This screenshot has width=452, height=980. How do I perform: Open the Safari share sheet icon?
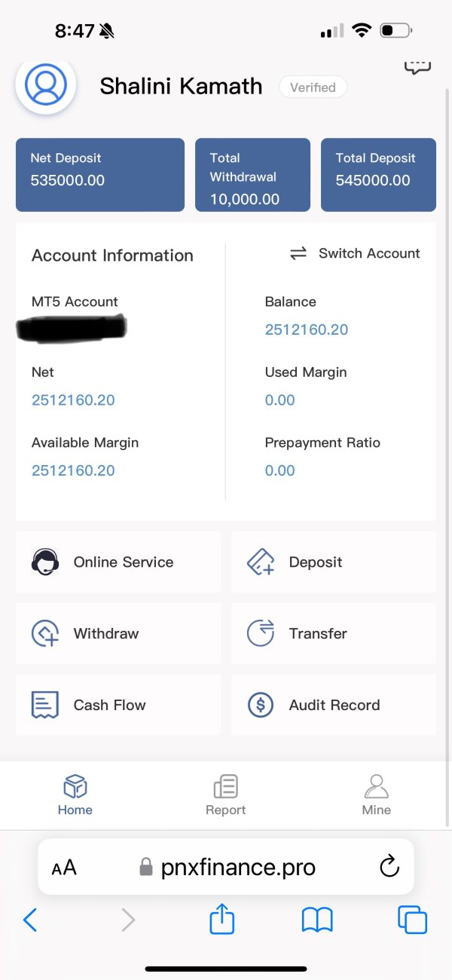222,920
